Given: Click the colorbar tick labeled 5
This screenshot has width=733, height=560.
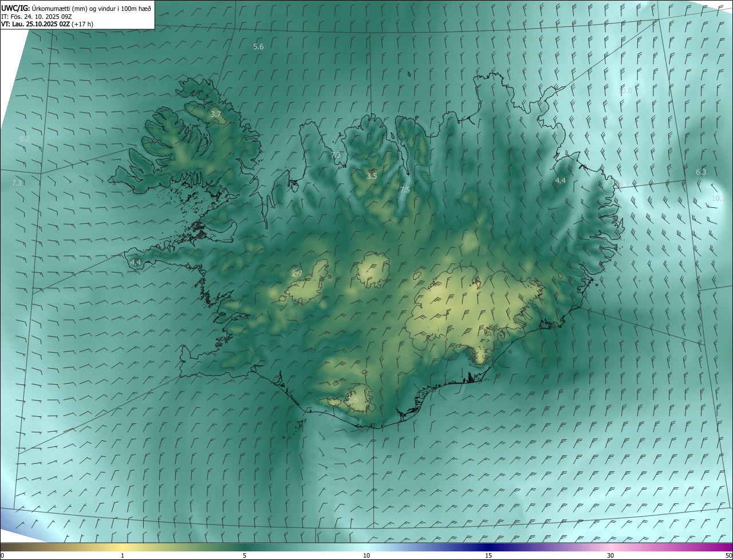Looking at the screenshot, I should (x=245, y=555).
